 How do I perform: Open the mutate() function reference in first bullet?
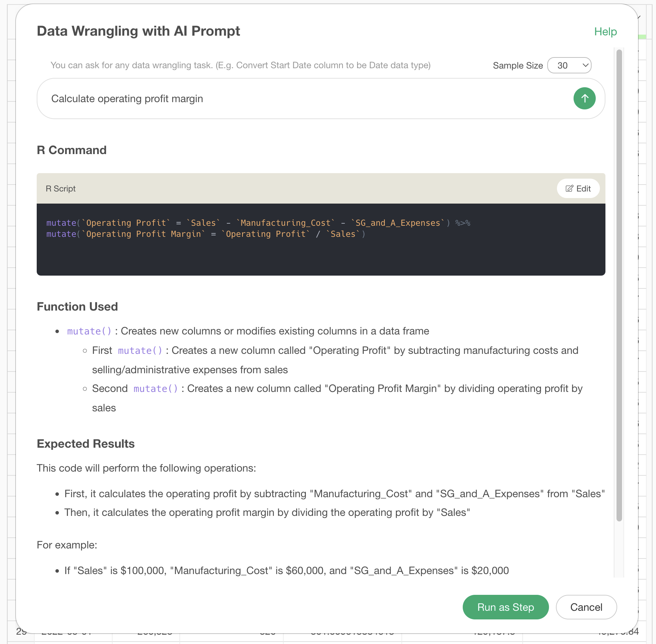89,331
